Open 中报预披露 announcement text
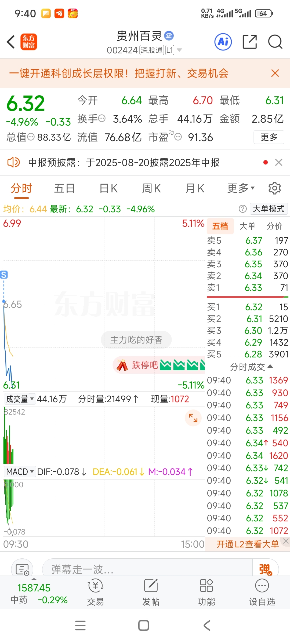The width and height of the screenshot is (290, 644). pos(124,162)
